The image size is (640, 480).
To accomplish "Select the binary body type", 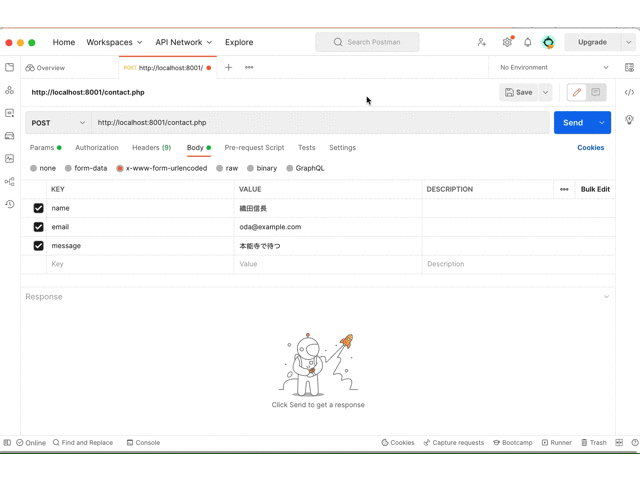I will pos(250,168).
